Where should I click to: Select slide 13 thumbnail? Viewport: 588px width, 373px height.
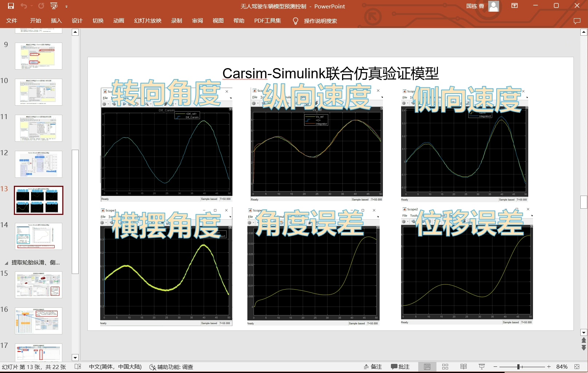pyautogui.click(x=39, y=200)
